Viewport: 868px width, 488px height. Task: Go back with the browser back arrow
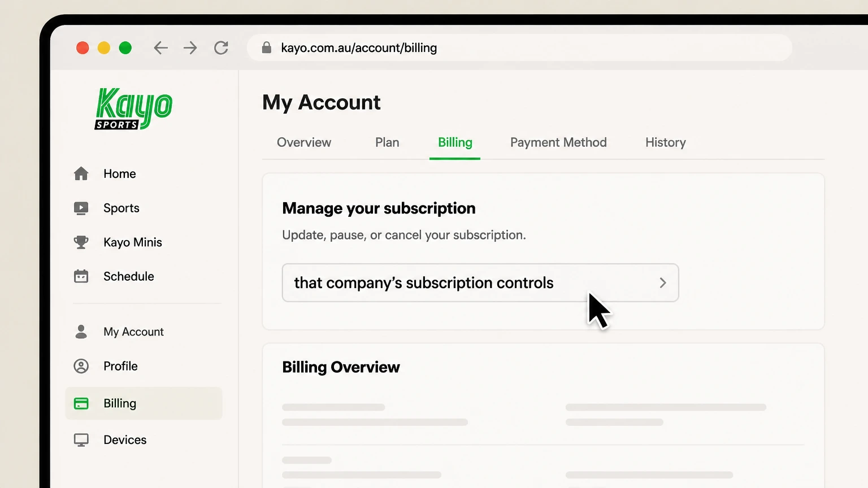[161, 48]
